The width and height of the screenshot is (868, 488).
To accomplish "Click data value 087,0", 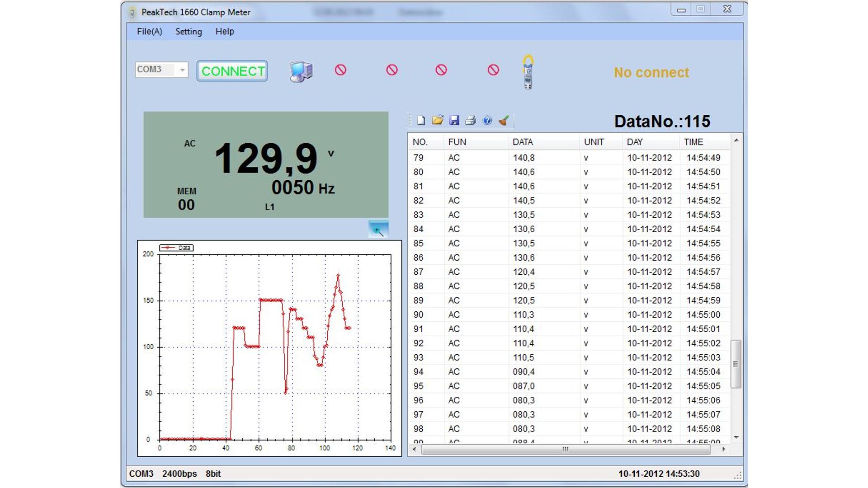I will point(524,386).
